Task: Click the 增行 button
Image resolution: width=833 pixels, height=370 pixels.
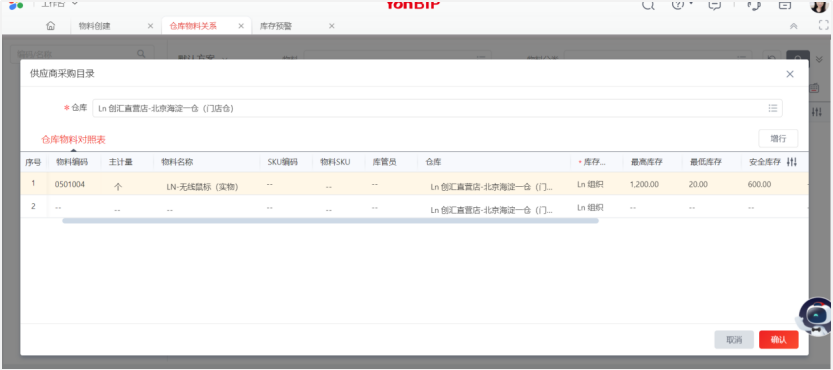Action: [x=778, y=138]
